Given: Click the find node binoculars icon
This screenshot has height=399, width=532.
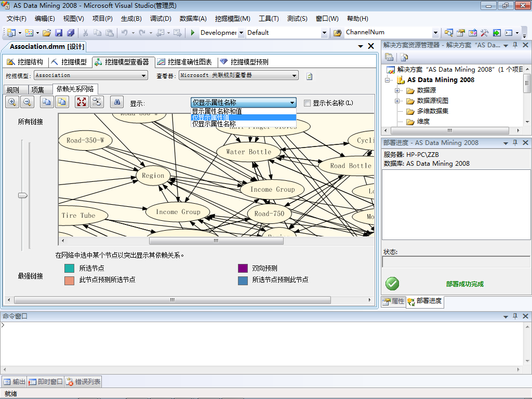Looking at the screenshot, I should point(117,102).
